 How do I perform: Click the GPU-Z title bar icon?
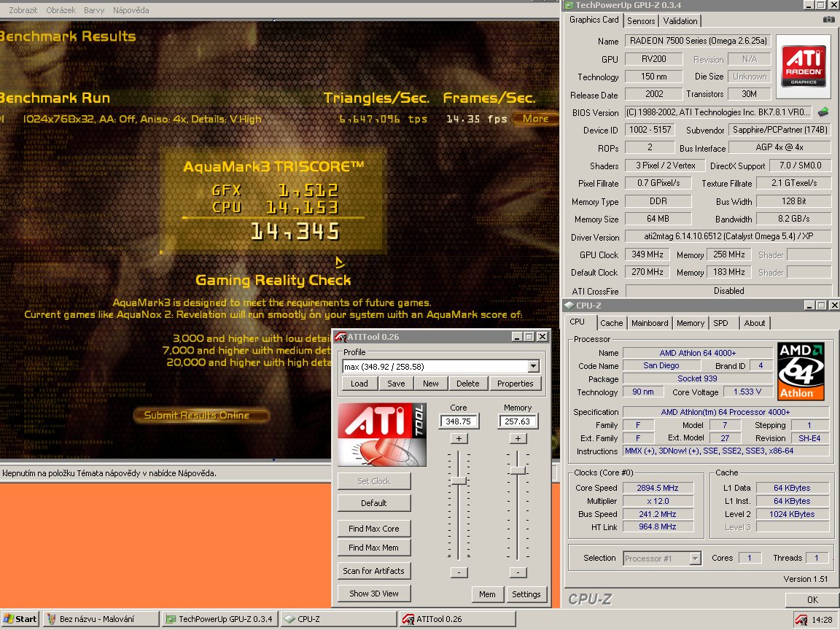click(569, 5)
